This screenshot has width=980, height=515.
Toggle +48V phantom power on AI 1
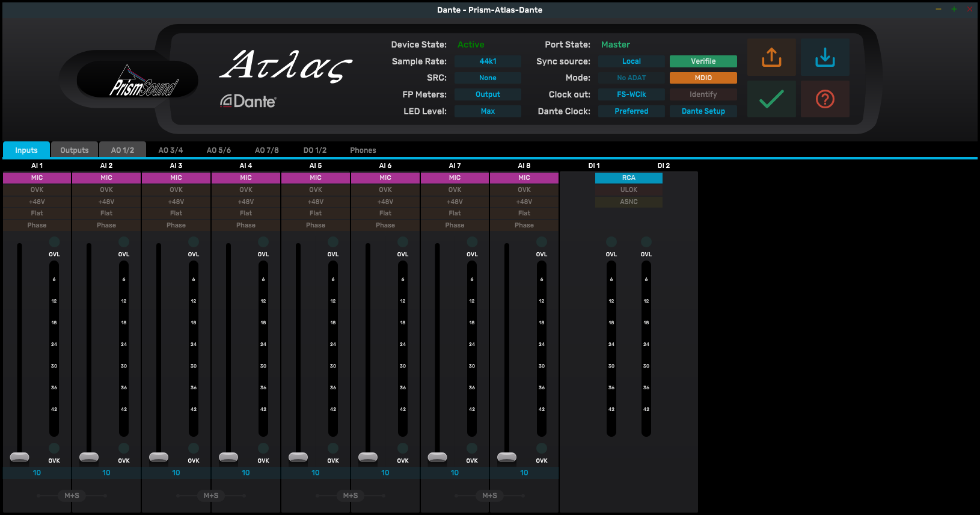pyautogui.click(x=37, y=202)
